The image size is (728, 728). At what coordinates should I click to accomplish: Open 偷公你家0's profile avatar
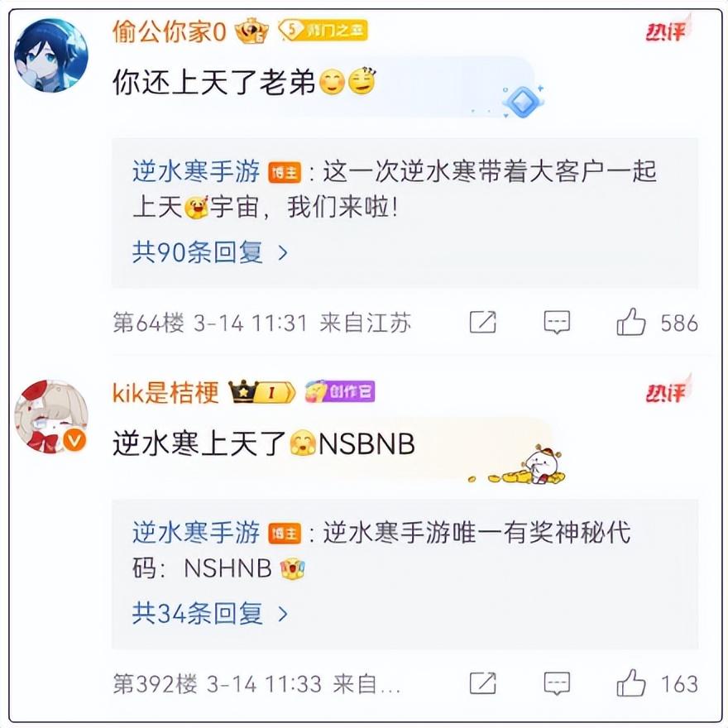51,55
